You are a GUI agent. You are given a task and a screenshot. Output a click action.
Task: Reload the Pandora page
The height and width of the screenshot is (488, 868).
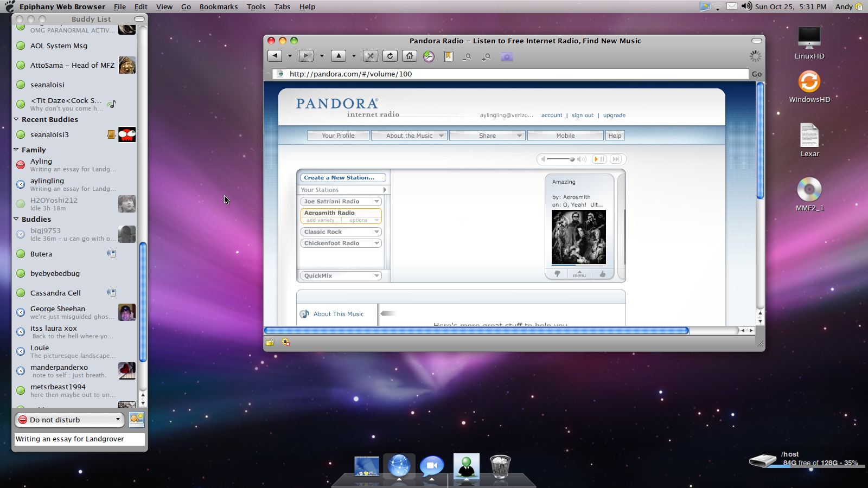(390, 56)
